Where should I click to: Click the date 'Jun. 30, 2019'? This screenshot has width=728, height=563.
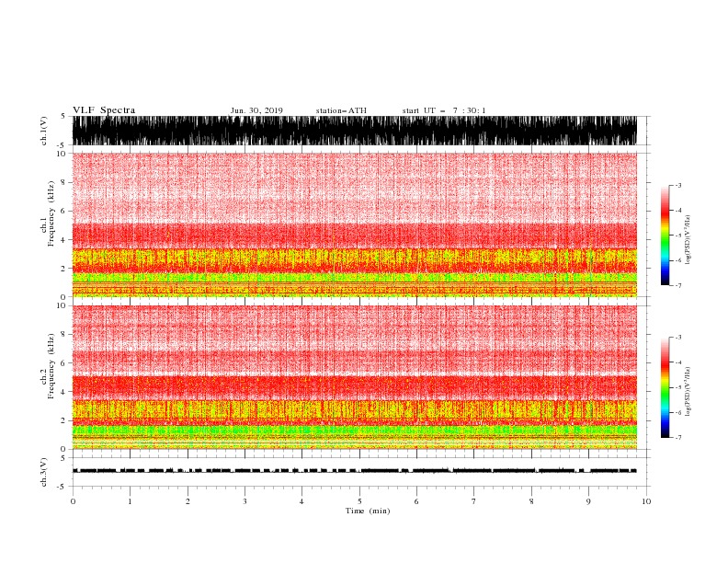click(x=256, y=110)
